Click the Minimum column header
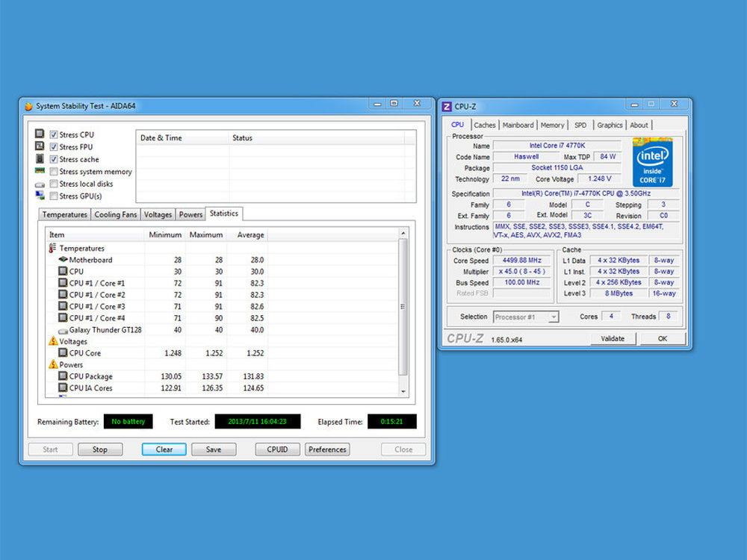 pos(165,234)
